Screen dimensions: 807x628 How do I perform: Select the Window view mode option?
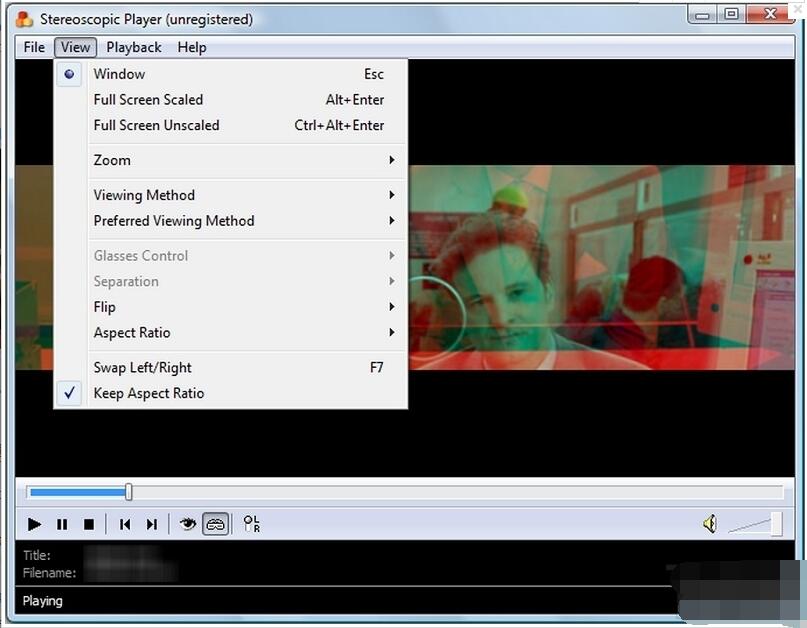(x=119, y=74)
